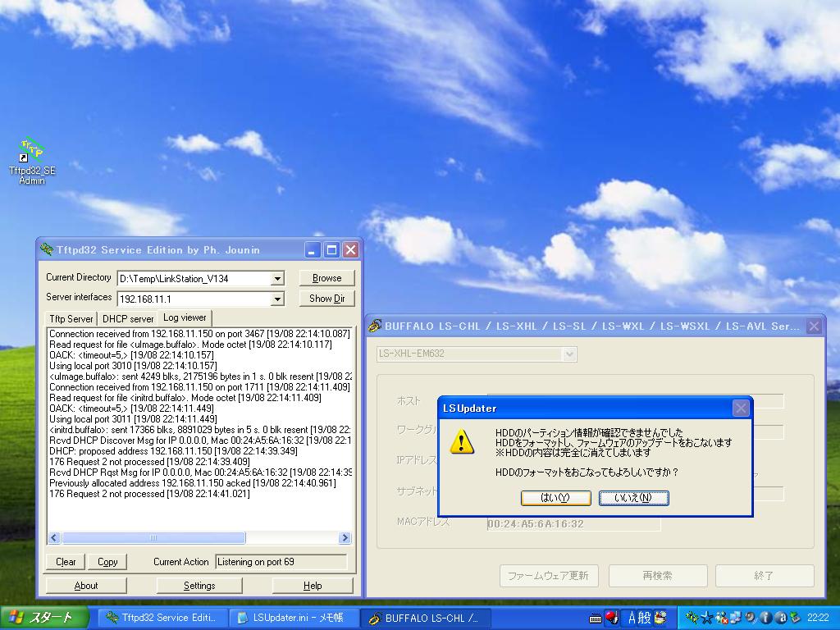Click the MAC address field 00:24:A5:6A:16:32

tap(573, 524)
